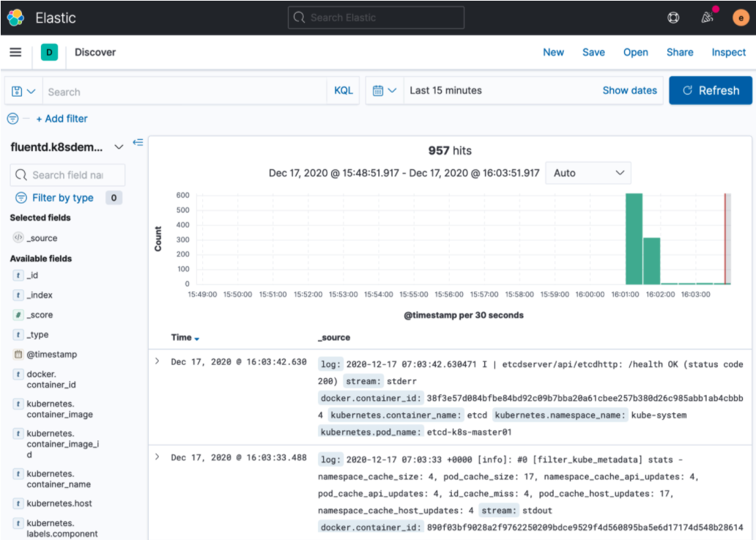Switch to the Discover tab
This screenshot has width=756, height=540.
point(94,52)
